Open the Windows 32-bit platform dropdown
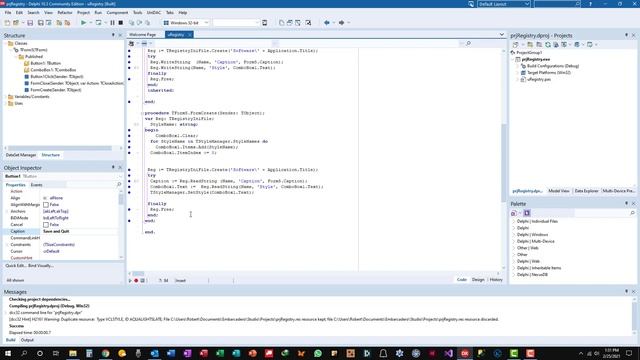The width and height of the screenshot is (640, 360). pyautogui.click(x=206, y=23)
